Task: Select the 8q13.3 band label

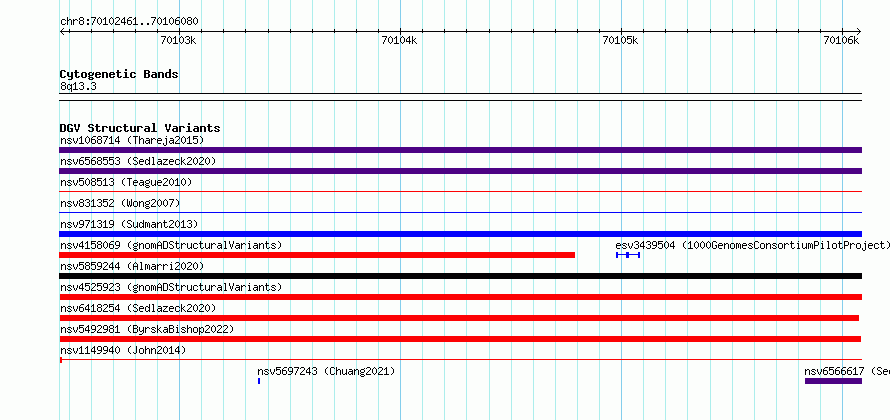Action: [x=78, y=87]
